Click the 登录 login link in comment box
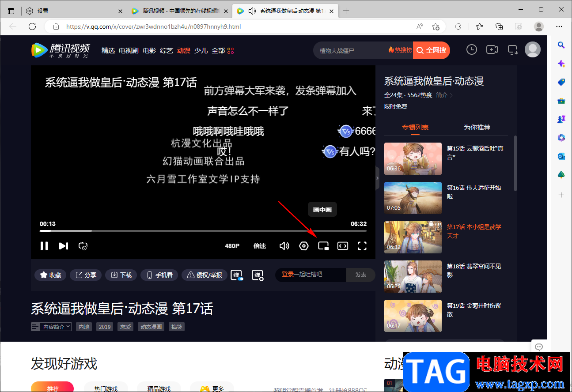This screenshot has height=392, width=572. coord(288,274)
